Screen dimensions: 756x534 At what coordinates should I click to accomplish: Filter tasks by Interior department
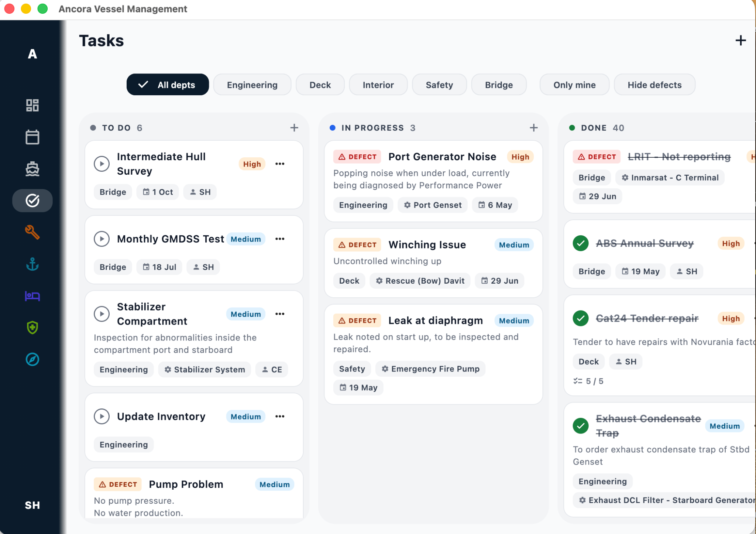click(378, 85)
